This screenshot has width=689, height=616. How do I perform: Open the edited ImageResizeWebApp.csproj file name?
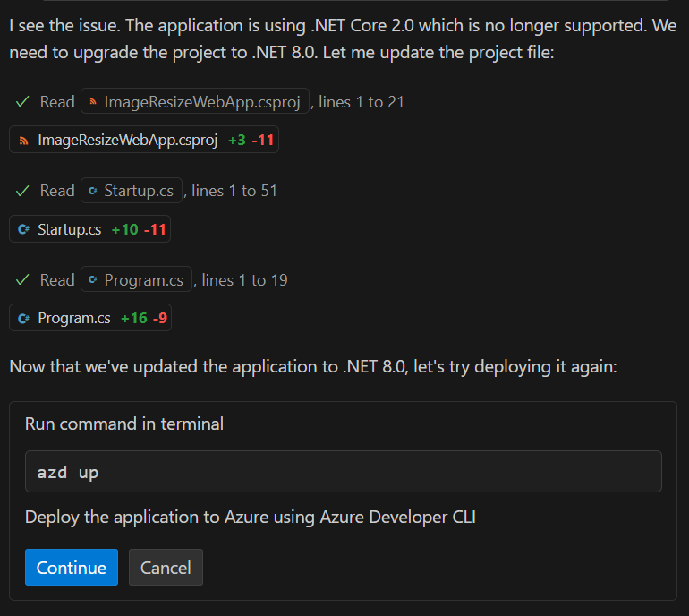click(x=127, y=141)
